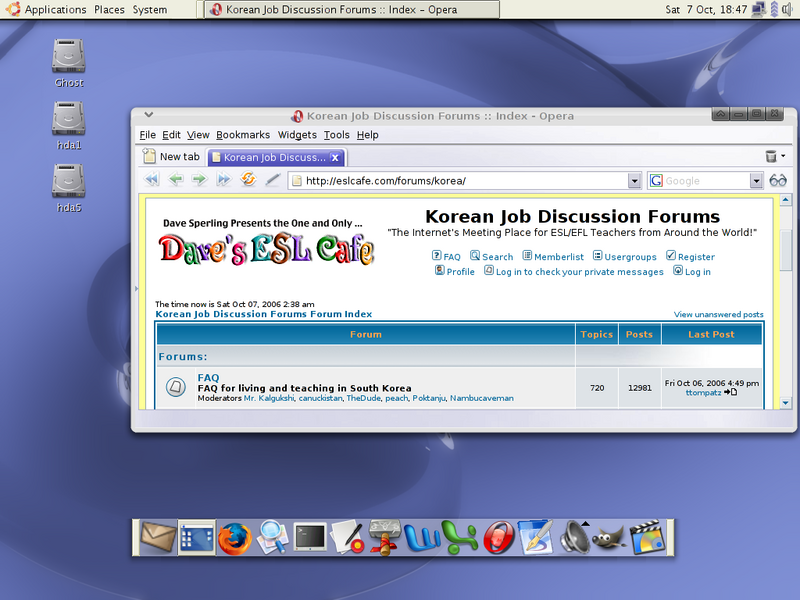This screenshot has height=600, width=800.
Task: Launch the blue W word processor in the dock
Action: [x=422, y=538]
